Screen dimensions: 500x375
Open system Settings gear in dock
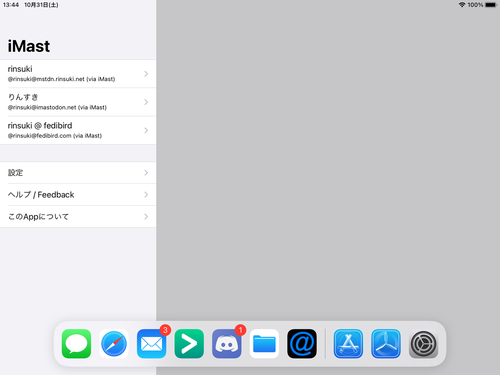click(x=424, y=344)
